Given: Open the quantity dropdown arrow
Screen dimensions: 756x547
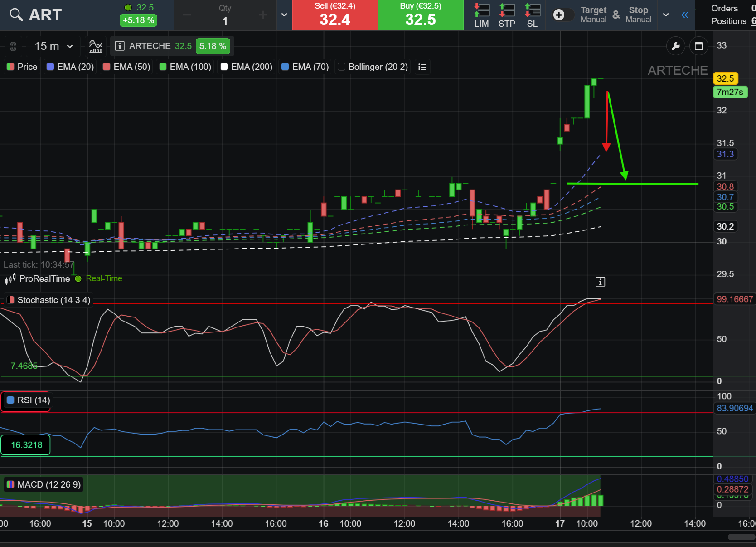Looking at the screenshot, I should [284, 15].
